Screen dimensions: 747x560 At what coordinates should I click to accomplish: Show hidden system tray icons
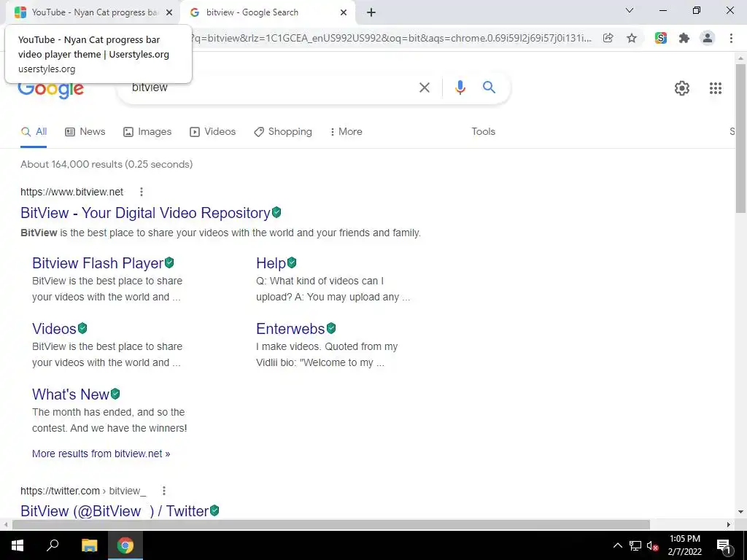(617, 545)
